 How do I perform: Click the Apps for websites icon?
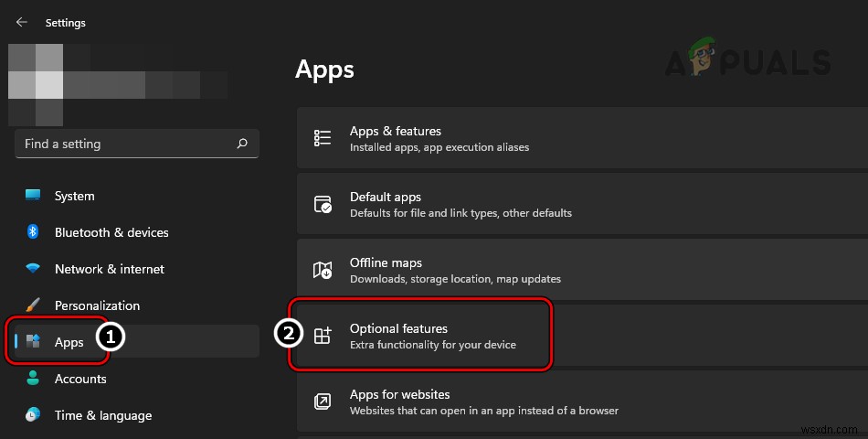click(x=323, y=402)
